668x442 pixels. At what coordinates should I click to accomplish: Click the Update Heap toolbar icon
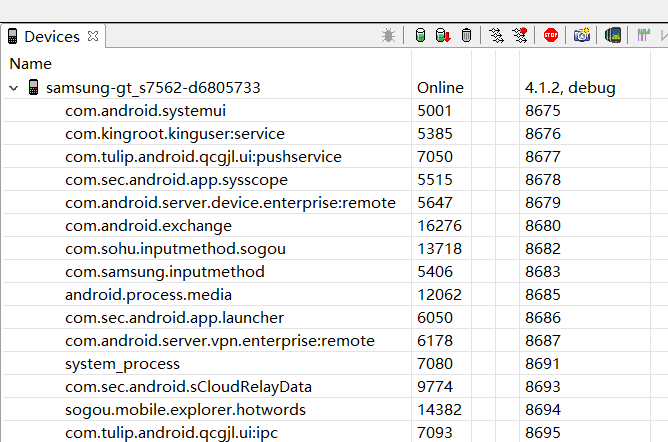(420, 35)
